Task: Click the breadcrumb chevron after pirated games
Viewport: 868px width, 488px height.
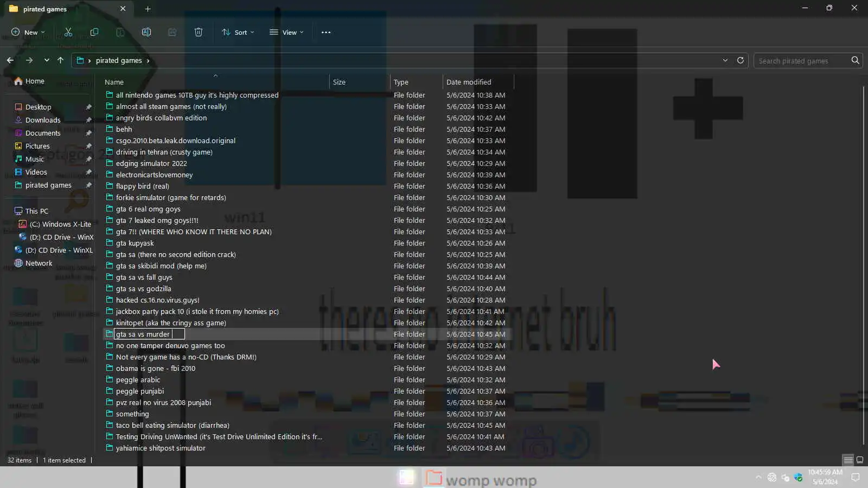Action: click(148, 61)
